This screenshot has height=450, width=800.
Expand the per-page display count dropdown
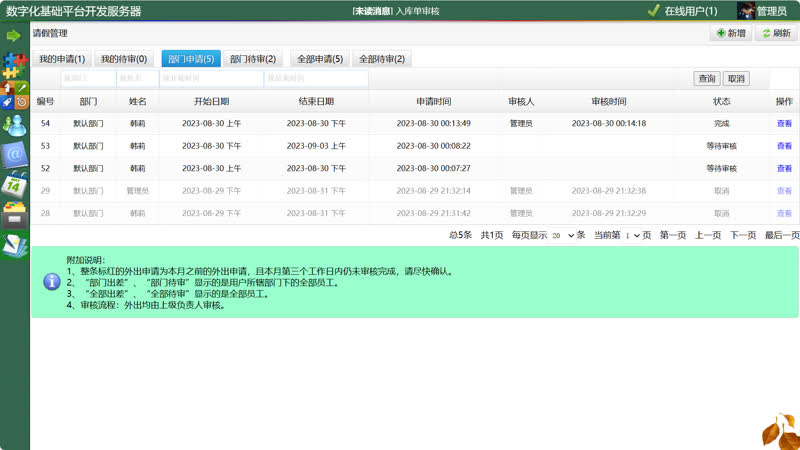tap(561, 235)
